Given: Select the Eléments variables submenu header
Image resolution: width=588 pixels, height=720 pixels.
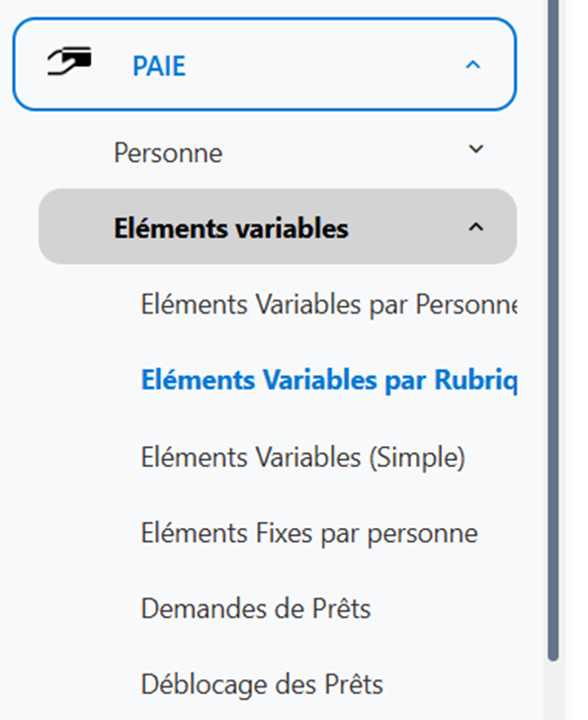Looking at the screenshot, I should [x=231, y=228].
